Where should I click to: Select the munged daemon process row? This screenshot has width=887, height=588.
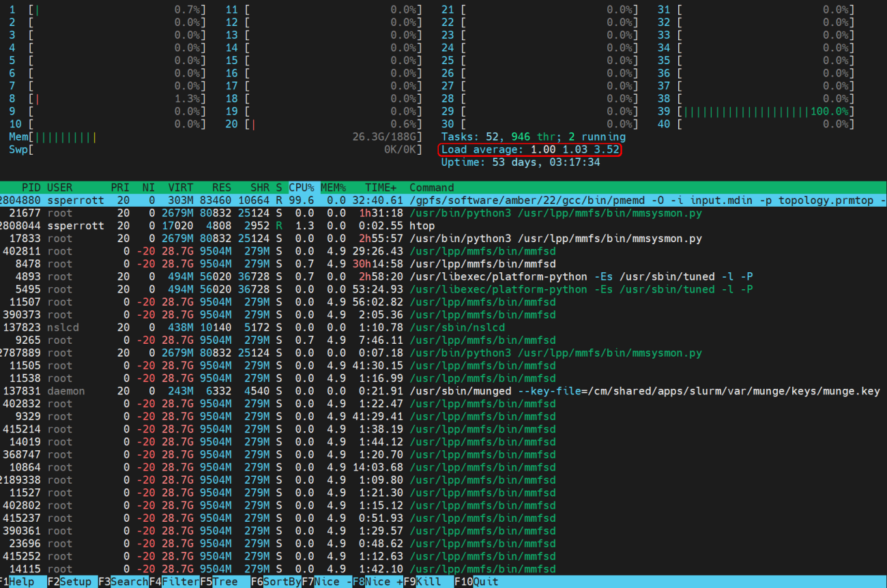pyautogui.click(x=443, y=392)
